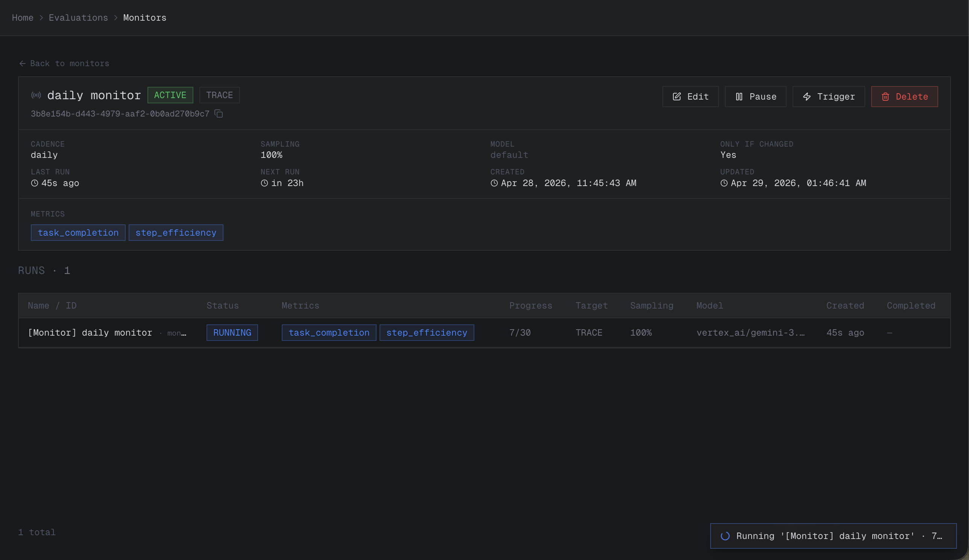Select the task_completion chip under Metrics
The image size is (969, 560).
coord(78,233)
